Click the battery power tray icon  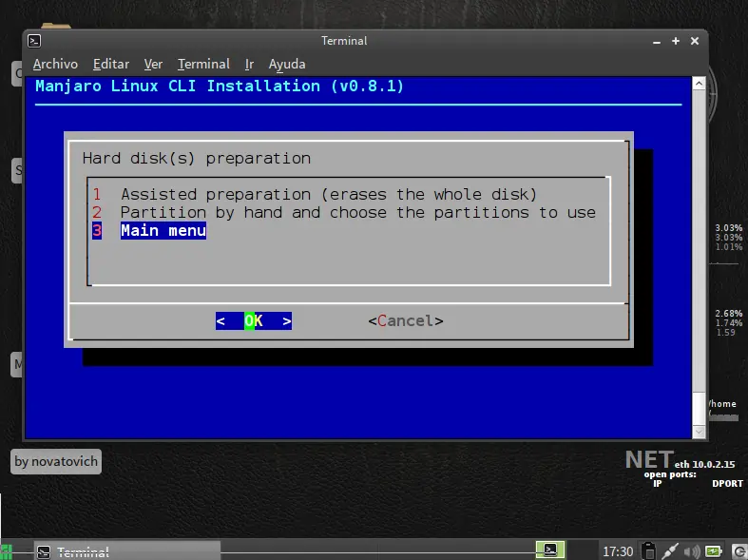pyautogui.click(x=713, y=551)
